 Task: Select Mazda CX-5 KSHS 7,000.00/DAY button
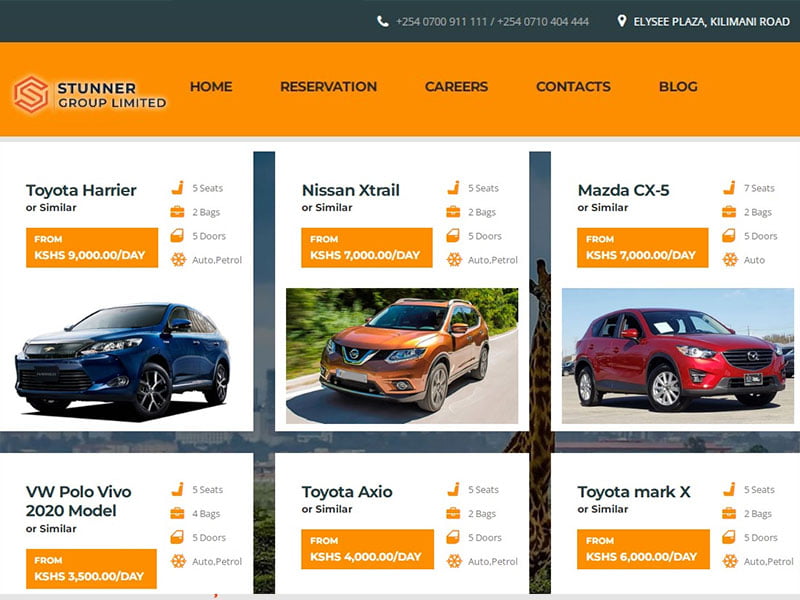click(x=643, y=247)
